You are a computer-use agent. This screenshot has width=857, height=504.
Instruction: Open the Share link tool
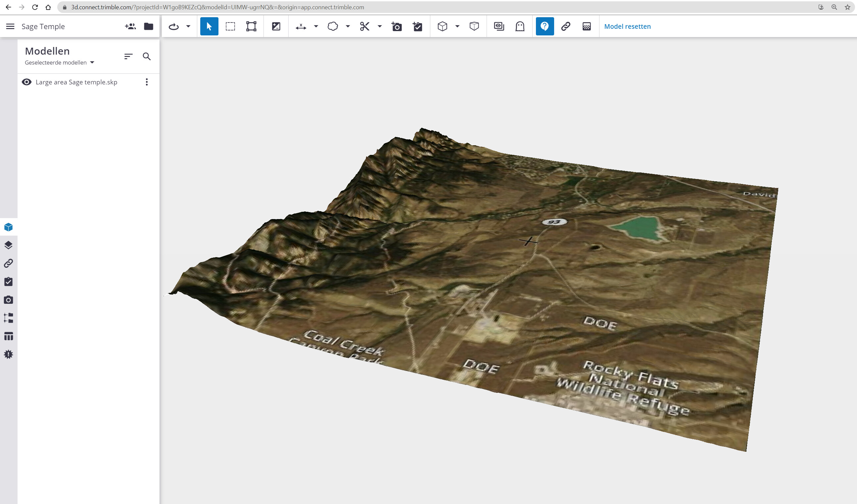566,26
